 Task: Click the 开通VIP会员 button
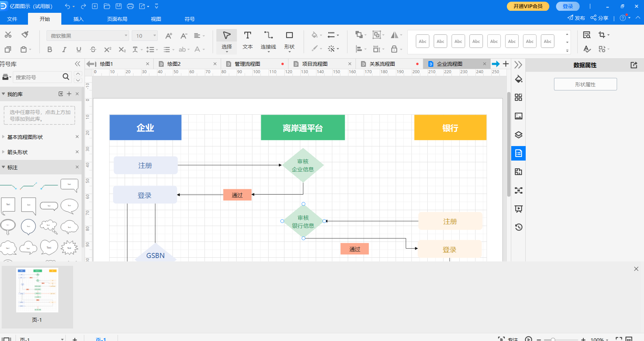tap(528, 6)
